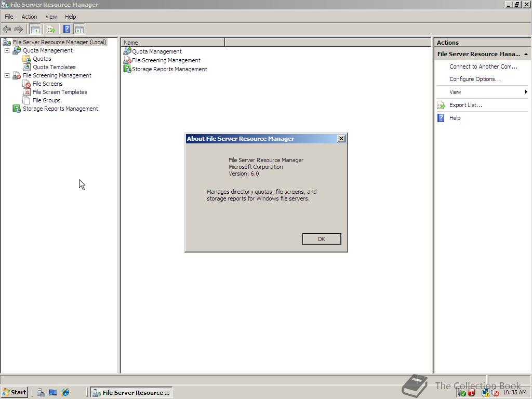Click the Show Desktop quick launch icon
The image size is (532, 399).
click(53, 393)
